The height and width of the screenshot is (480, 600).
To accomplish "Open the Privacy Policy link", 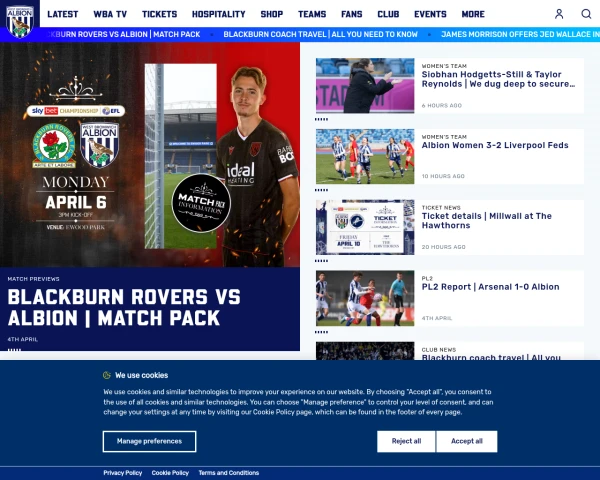I will (x=122, y=473).
